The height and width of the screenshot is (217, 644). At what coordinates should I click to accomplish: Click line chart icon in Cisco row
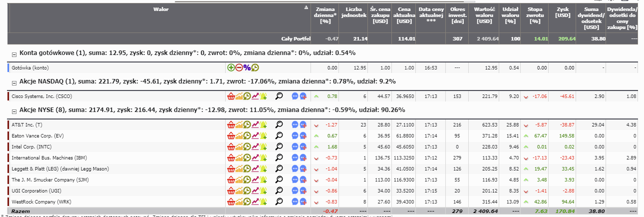255,96
